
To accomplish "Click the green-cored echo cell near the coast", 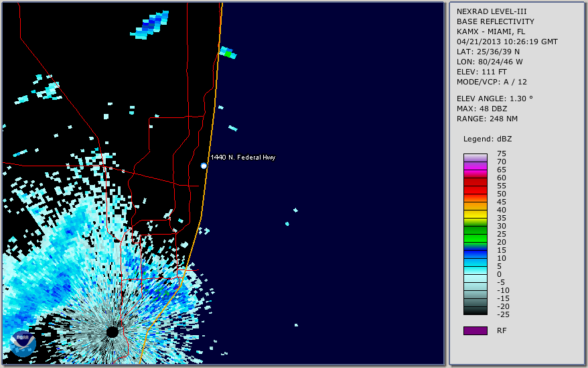I will click(228, 52).
